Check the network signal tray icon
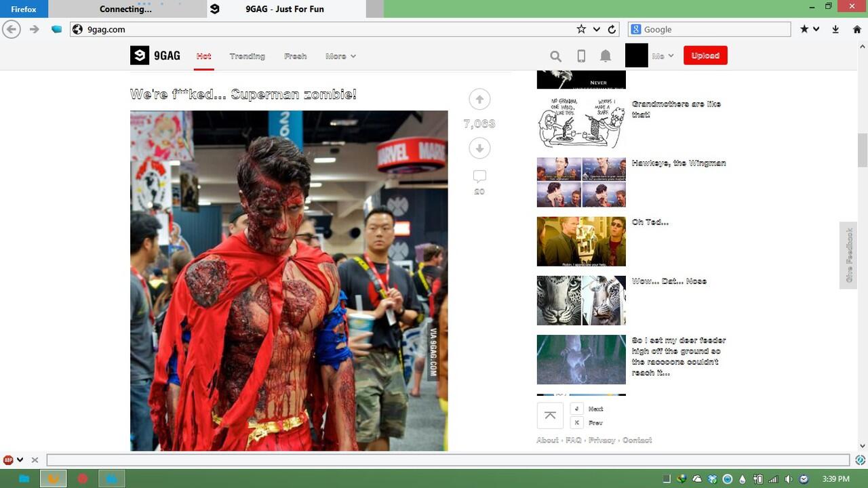868x488 pixels. 773,479
